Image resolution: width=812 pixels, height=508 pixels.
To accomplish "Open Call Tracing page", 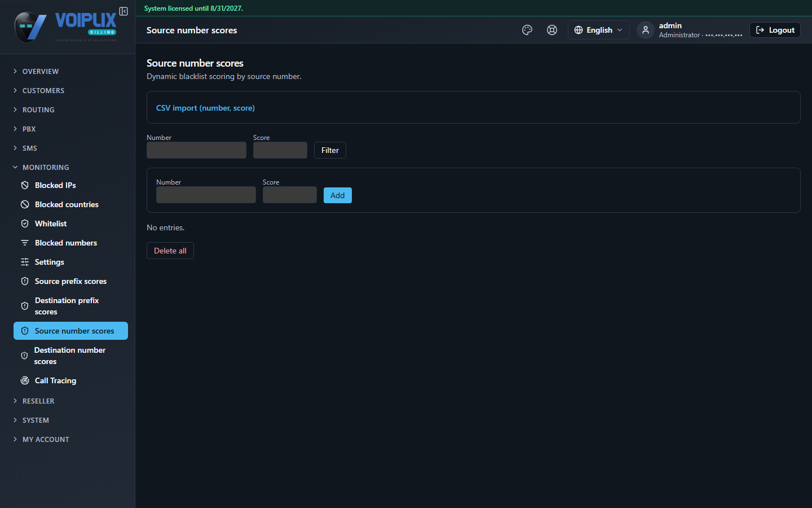I will [70, 380].
